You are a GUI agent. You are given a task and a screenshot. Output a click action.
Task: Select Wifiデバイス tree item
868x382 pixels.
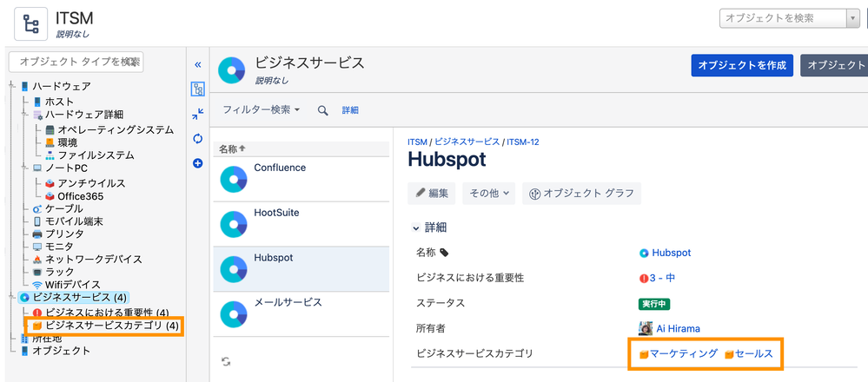tap(72, 285)
